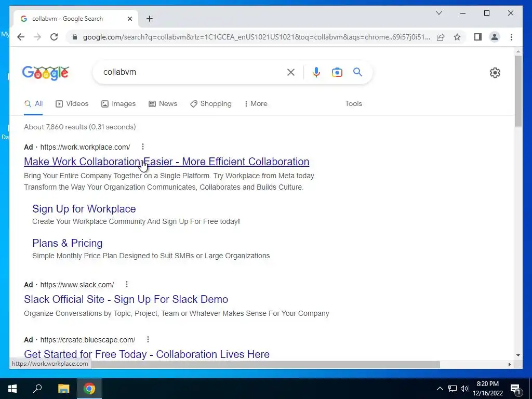Open Make Work Collaboration Easier link
Screen dimensions: 532x399
pos(167,162)
